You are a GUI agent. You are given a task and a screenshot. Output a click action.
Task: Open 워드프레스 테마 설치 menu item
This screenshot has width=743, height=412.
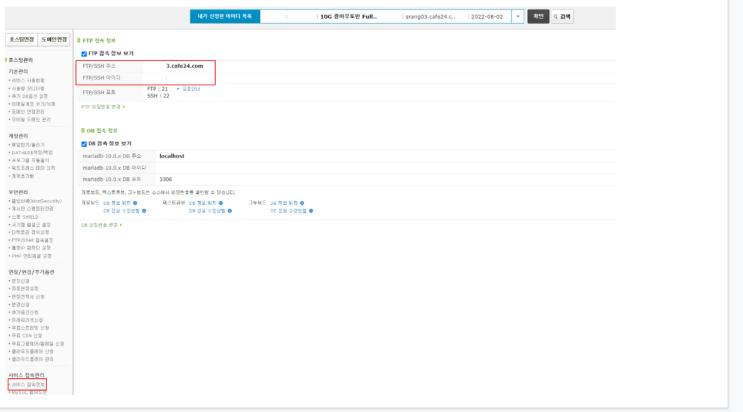tap(33, 168)
